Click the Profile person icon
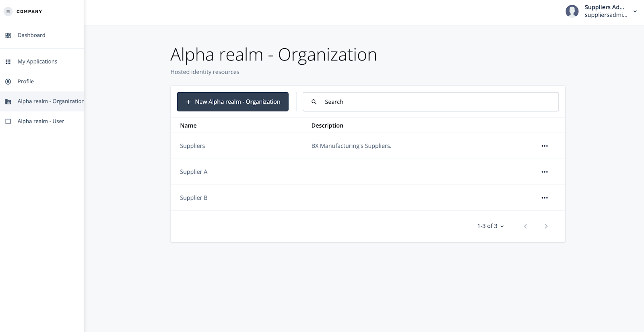644x332 pixels. (8, 82)
